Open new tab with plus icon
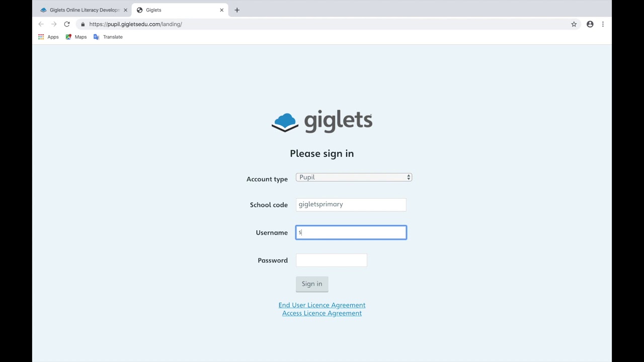Image resolution: width=644 pixels, height=362 pixels. [x=237, y=10]
